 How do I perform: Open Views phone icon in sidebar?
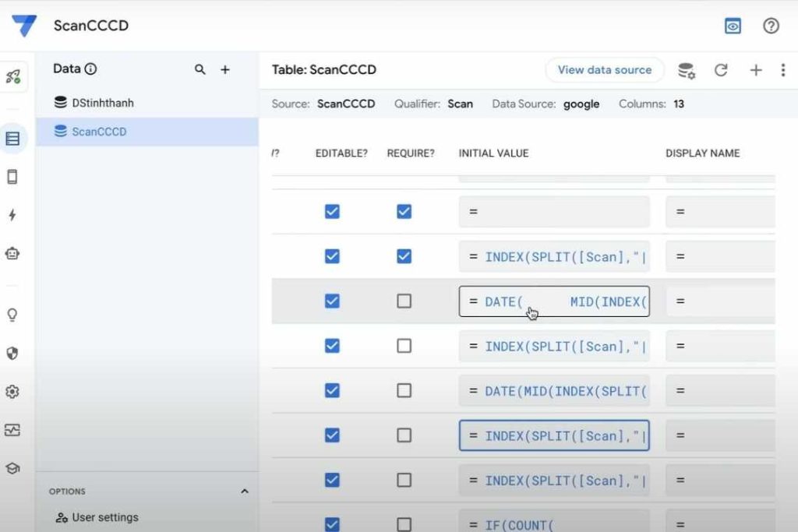pyautogui.click(x=12, y=177)
